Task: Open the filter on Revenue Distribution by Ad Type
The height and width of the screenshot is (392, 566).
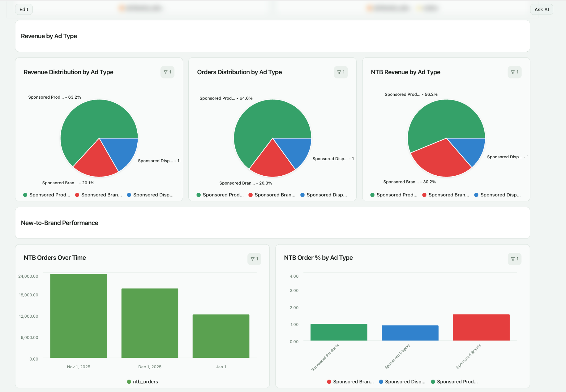Action: pyautogui.click(x=167, y=72)
